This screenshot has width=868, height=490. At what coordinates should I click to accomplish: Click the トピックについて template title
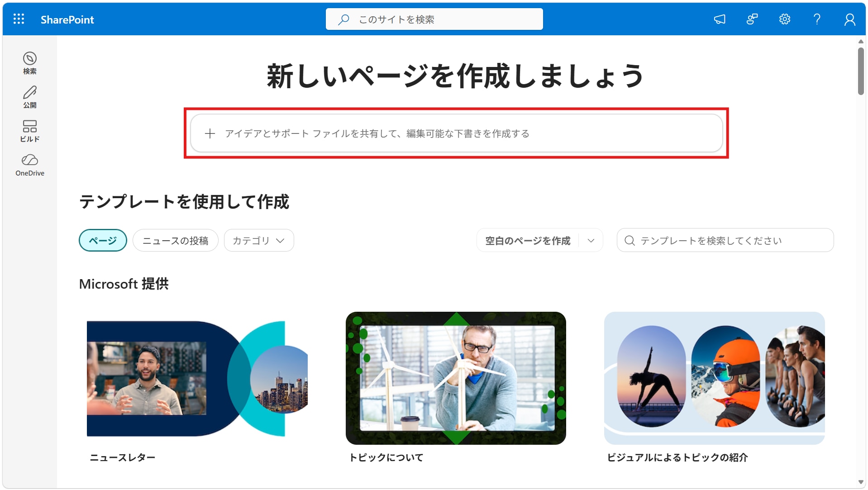click(386, 457)
